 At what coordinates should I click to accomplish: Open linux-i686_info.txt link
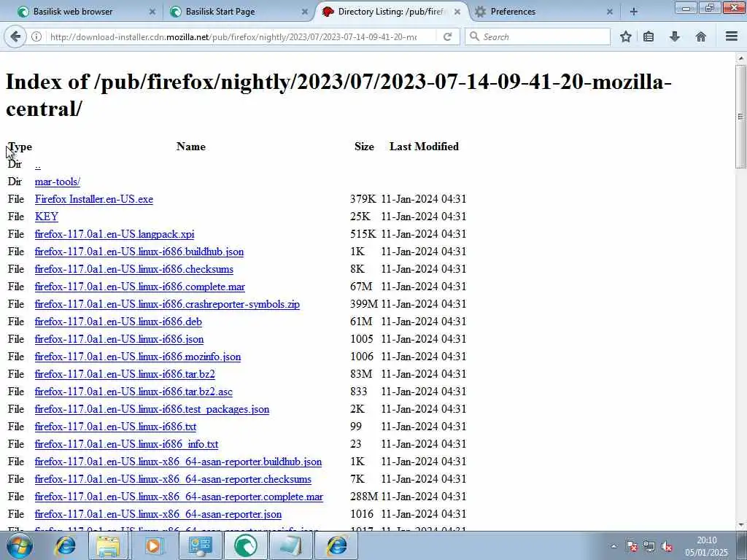[126, 444]
